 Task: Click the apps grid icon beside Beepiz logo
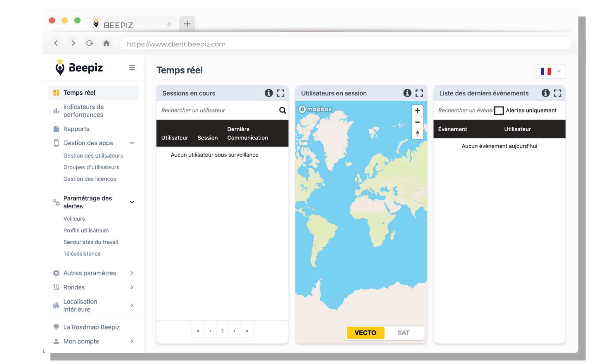pos(132,68)
